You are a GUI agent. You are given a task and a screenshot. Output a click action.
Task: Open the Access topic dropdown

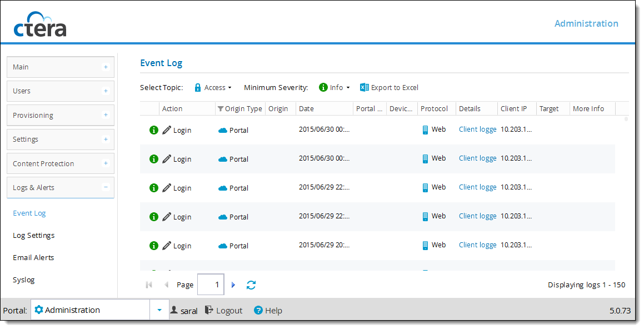click(213, 87)
